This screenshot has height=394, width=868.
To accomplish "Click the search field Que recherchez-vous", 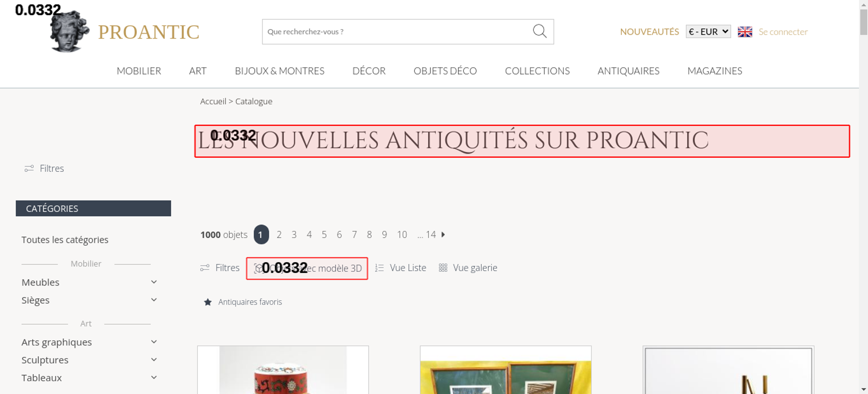I will (x=397, y=32).
